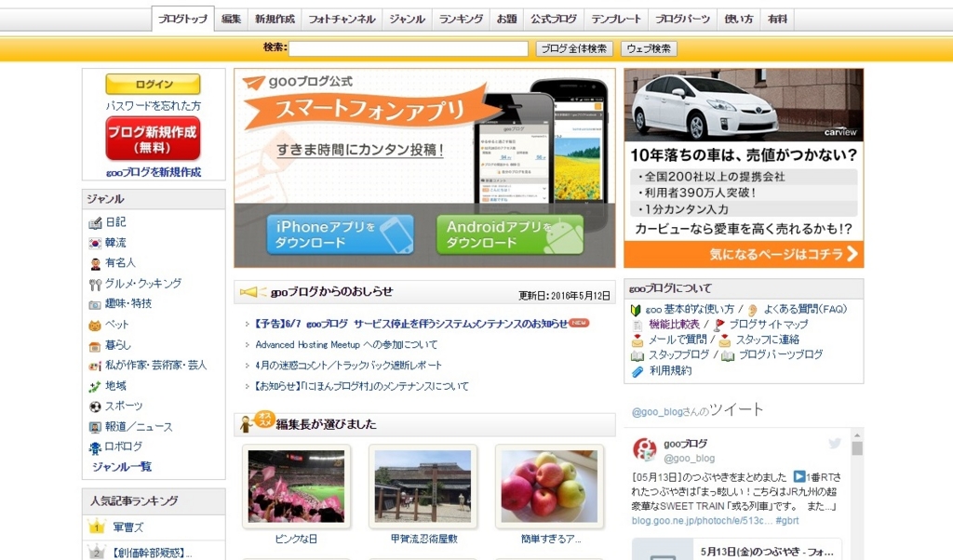Open the 機能比較表 link
953x560 pixels.
point(674,325)
